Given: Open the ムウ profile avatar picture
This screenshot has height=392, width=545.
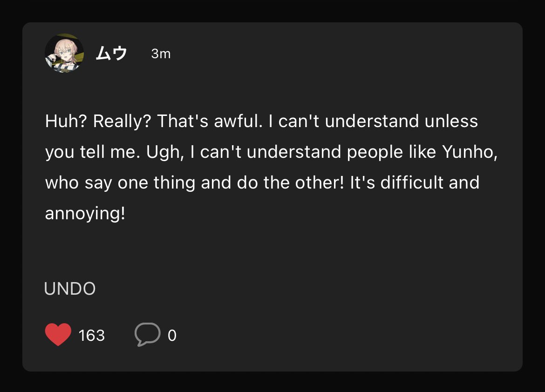Looking at the screenshot, I should tap(64, 53).
